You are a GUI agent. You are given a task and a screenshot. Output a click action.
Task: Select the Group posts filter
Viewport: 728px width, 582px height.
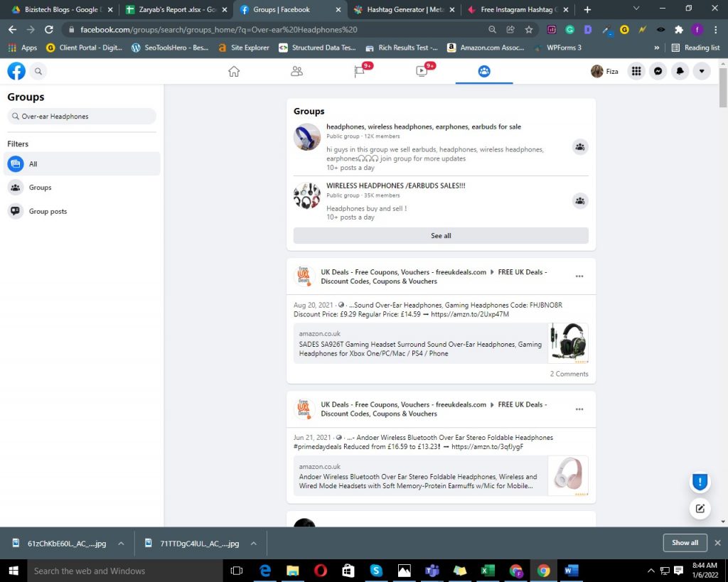(x=82, y=211)
